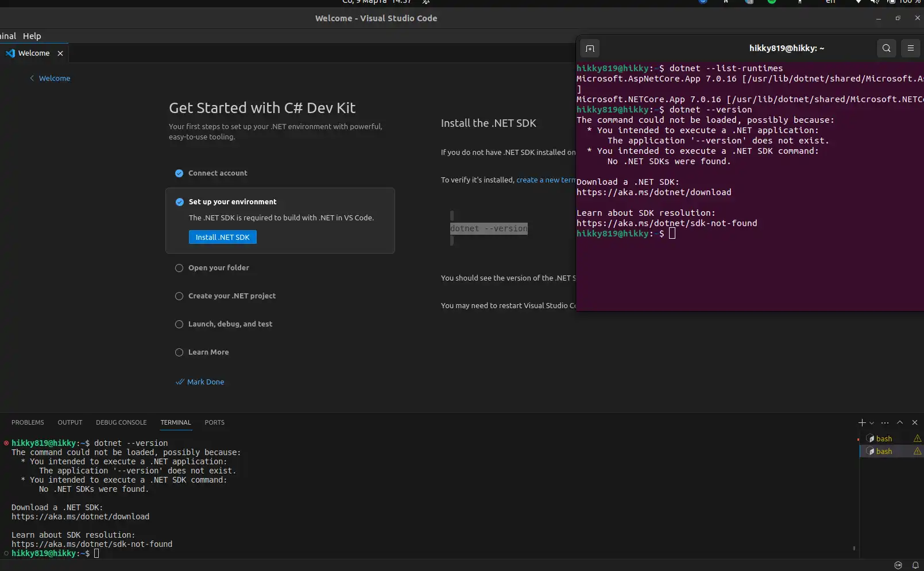Click the network icon in the top bar
Viewport: 924px width, 571px height.
click(859, 2)
